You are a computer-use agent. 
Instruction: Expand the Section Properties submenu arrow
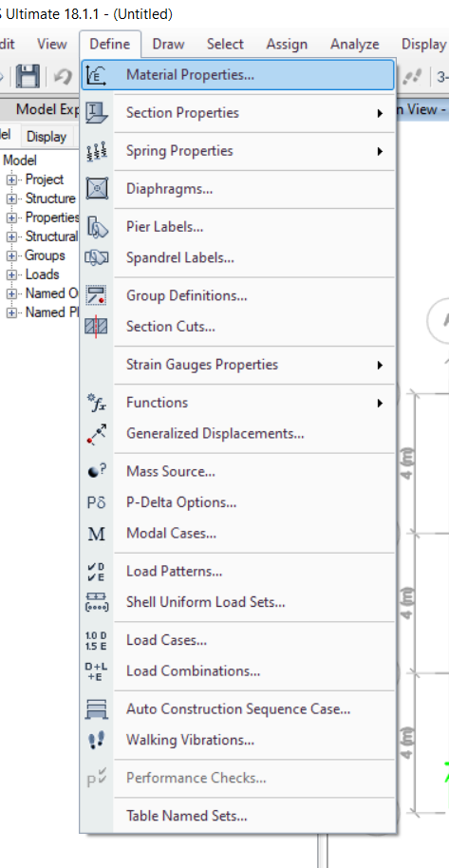pyautogui.click(x=380, y=113)
